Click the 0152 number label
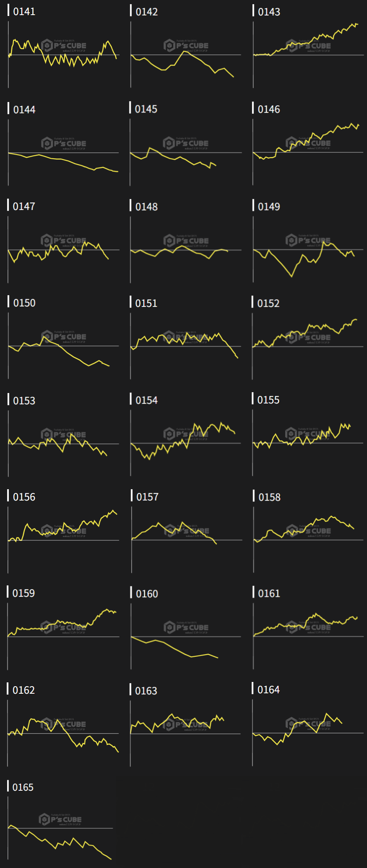Viewport: 367px width, 868px height. [x=268, y=303]
